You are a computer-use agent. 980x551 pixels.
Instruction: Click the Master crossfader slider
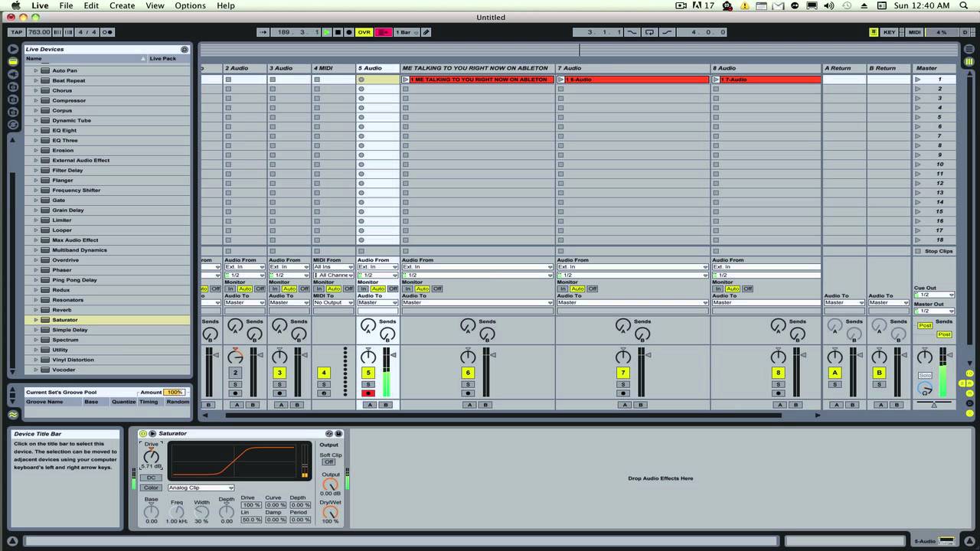(934, 403)
